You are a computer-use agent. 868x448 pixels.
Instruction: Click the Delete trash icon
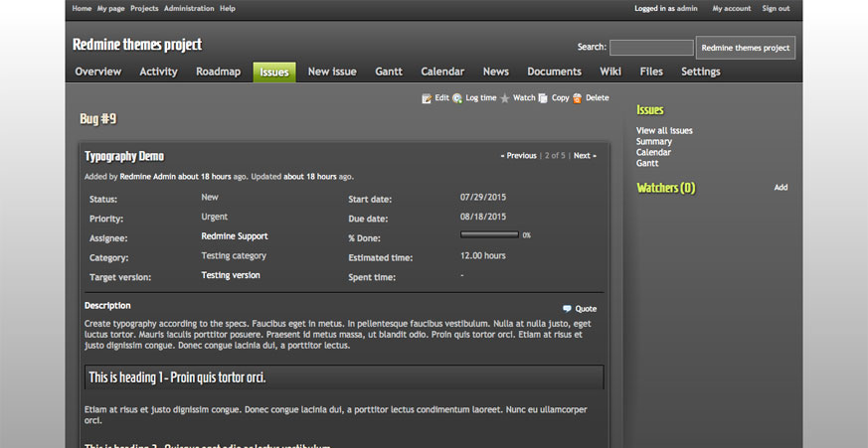tap(578, 98)
